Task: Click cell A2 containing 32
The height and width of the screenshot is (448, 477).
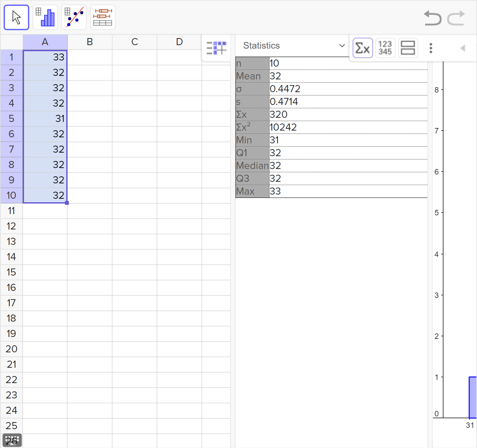Action: [x=45, y=73]
